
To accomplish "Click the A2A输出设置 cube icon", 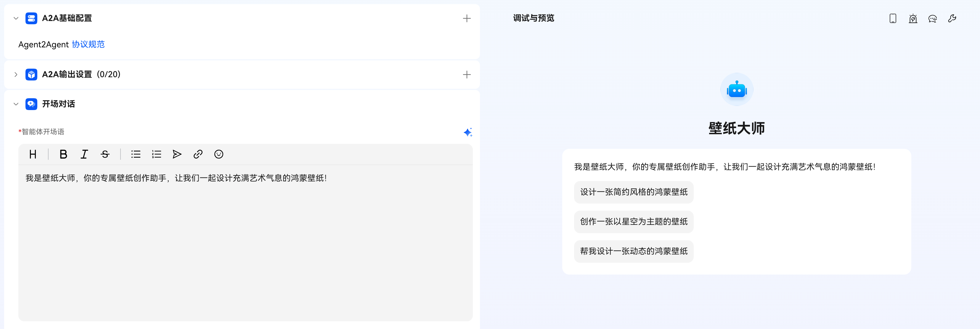I will pyautogui.click(x=31, y=75).
